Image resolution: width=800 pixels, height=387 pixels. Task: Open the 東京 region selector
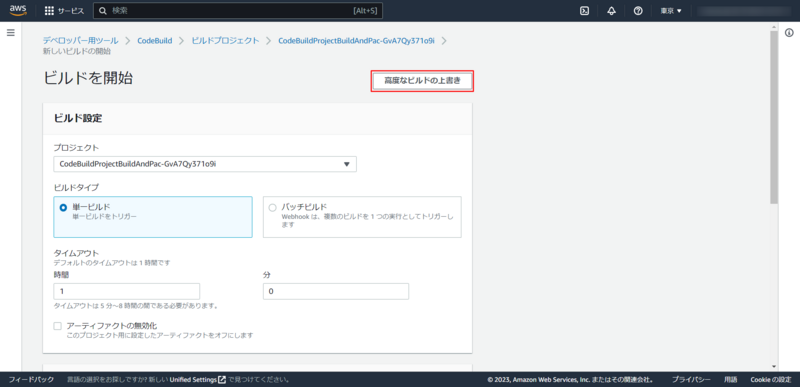(671, 11)
